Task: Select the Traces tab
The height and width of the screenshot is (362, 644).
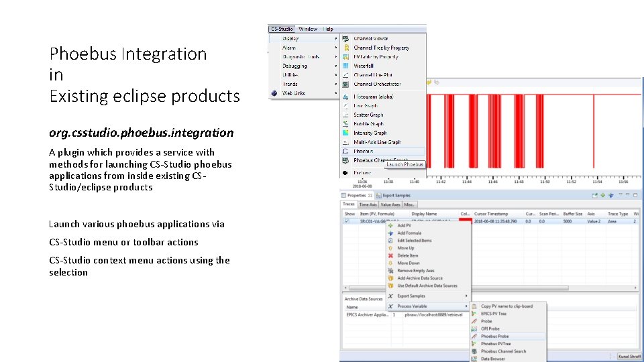Action: [x=349, y=204]
